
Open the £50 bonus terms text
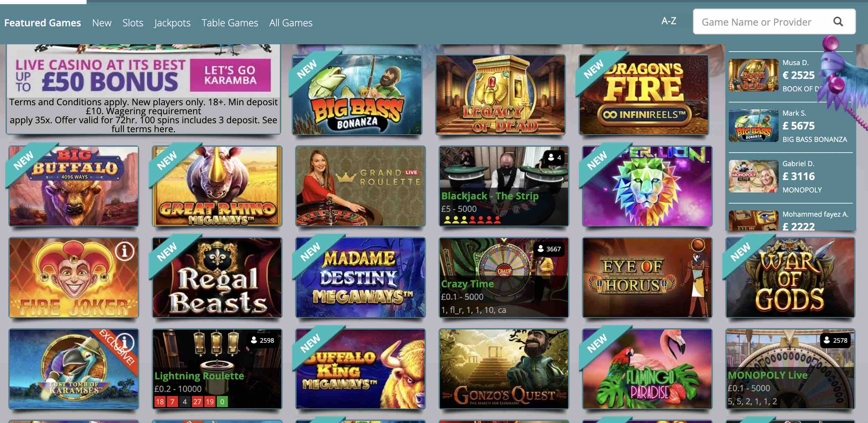click(143, 115)
